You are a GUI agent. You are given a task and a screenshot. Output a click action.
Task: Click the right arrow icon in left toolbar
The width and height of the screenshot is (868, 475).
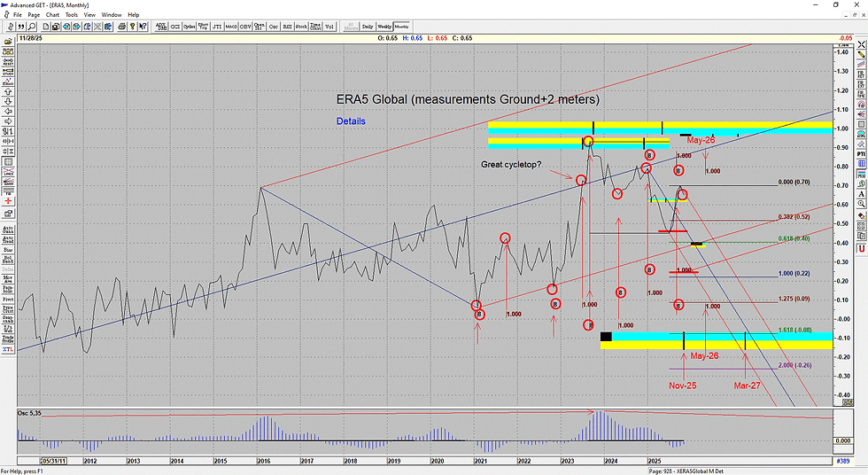[x=8, y=121]
